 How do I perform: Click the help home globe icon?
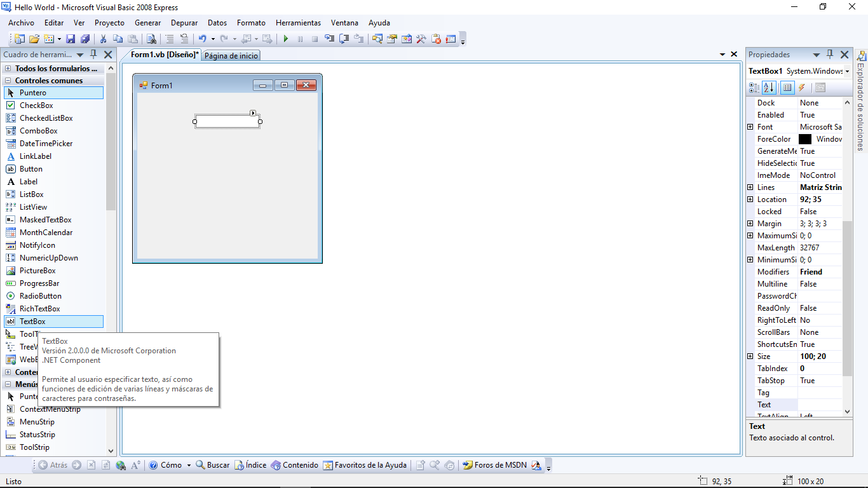[x=121, y=465]
